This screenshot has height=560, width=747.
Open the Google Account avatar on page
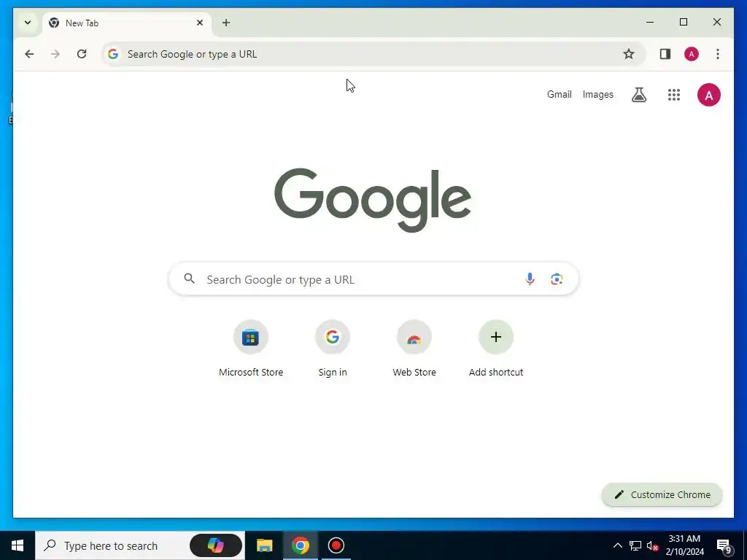709,95
